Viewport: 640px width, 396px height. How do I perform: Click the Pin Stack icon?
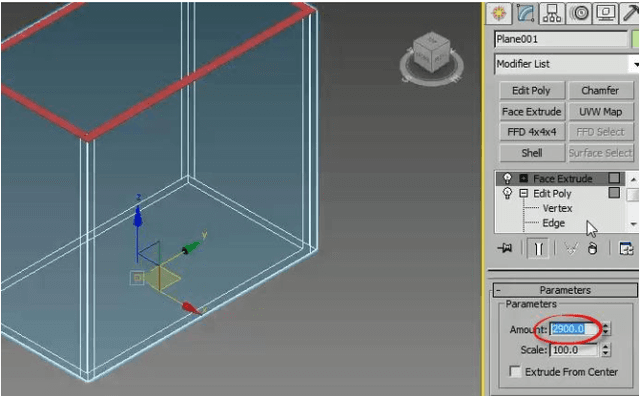point(505,248)
